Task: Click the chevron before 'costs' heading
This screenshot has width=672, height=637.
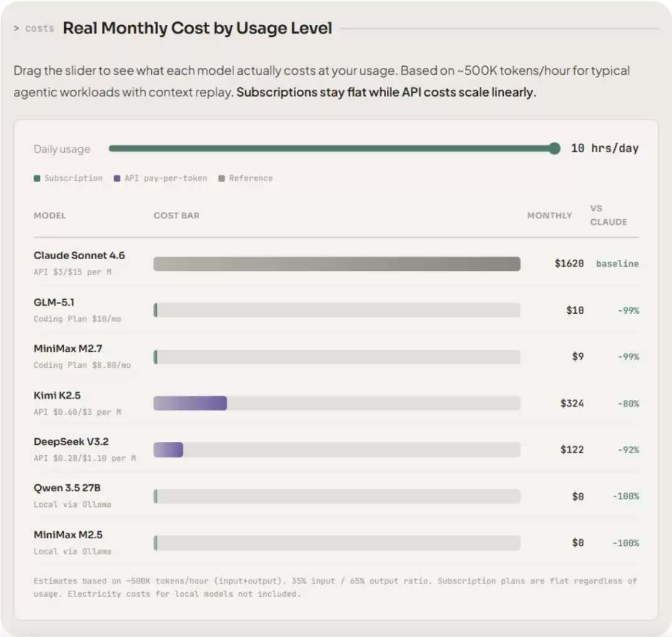Action: click(16, 28)
